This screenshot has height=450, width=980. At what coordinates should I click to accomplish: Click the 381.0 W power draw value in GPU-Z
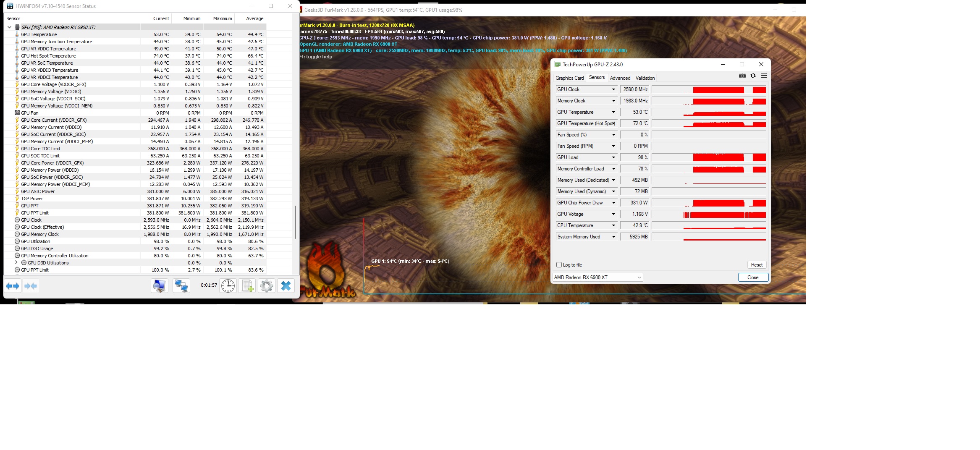tap(634, 203)
